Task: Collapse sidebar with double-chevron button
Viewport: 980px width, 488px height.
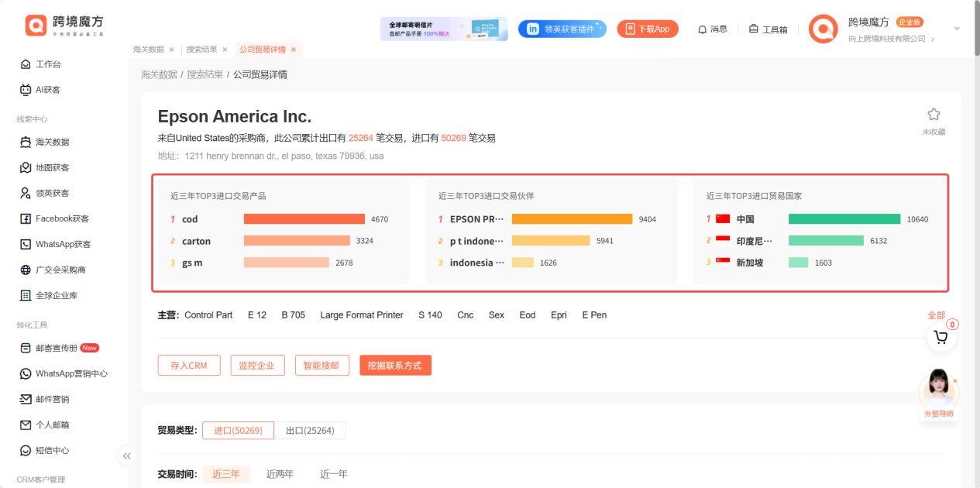Action: point(127,455)
